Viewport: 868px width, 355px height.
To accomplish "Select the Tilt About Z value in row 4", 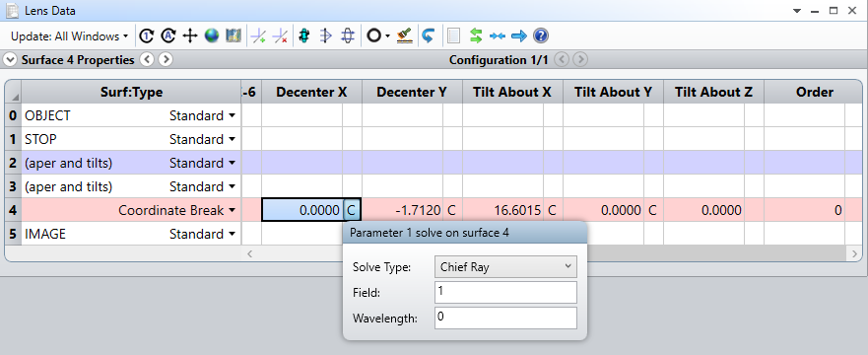I will click(704, 210).
